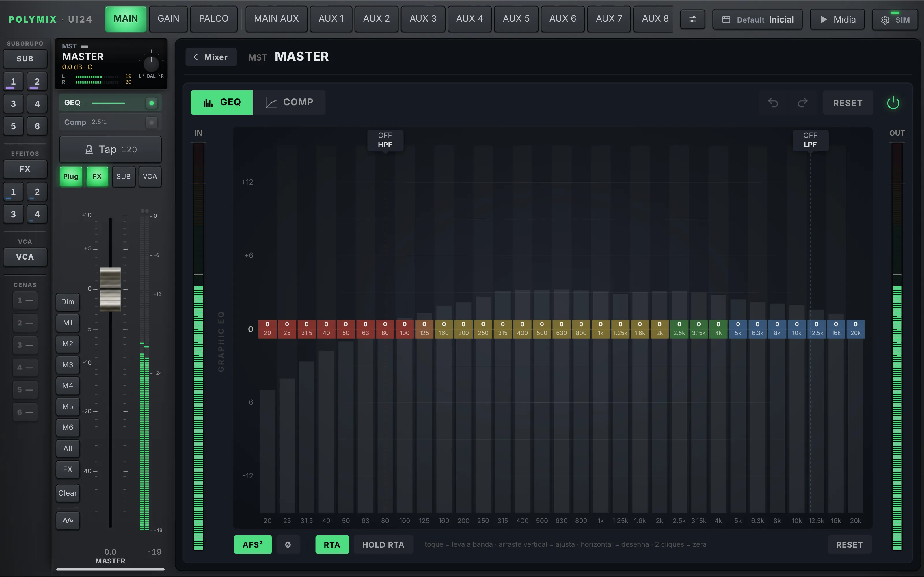Open the mixer settings sliders icon
This screenshot has width=924, height=577.
point(692,19)
